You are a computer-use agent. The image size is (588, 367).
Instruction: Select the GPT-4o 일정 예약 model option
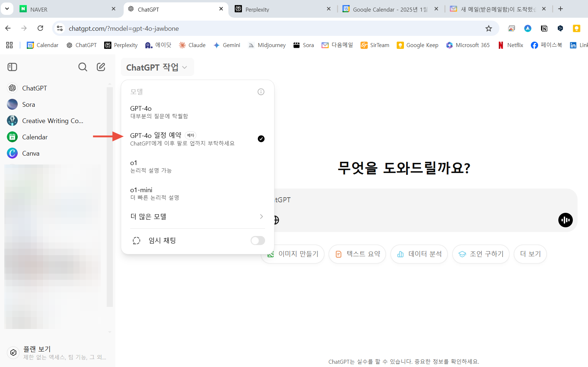click(197, 139)
